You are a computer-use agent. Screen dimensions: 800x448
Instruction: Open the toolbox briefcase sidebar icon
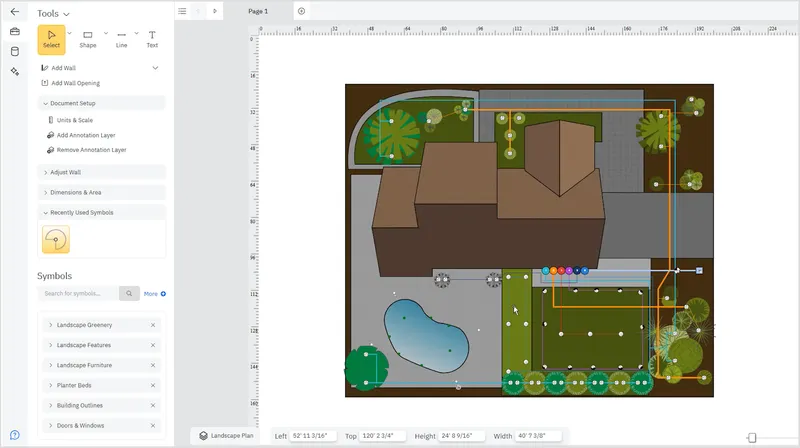(15, 32)
